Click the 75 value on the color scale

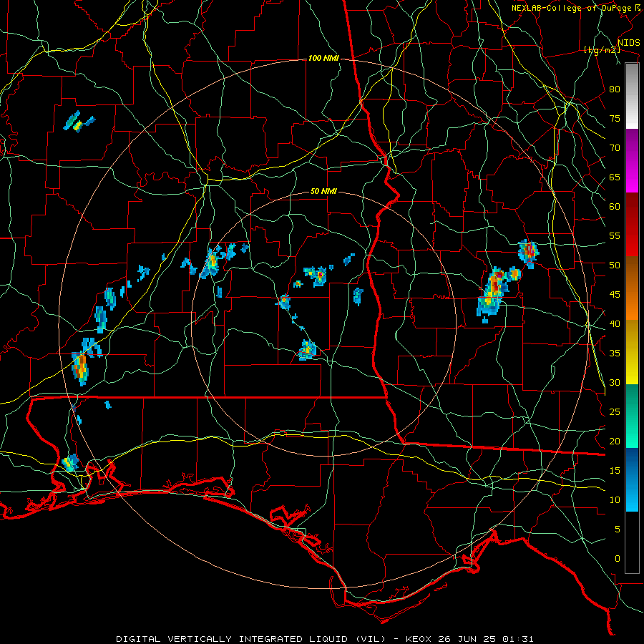click(x=615, y=119)
